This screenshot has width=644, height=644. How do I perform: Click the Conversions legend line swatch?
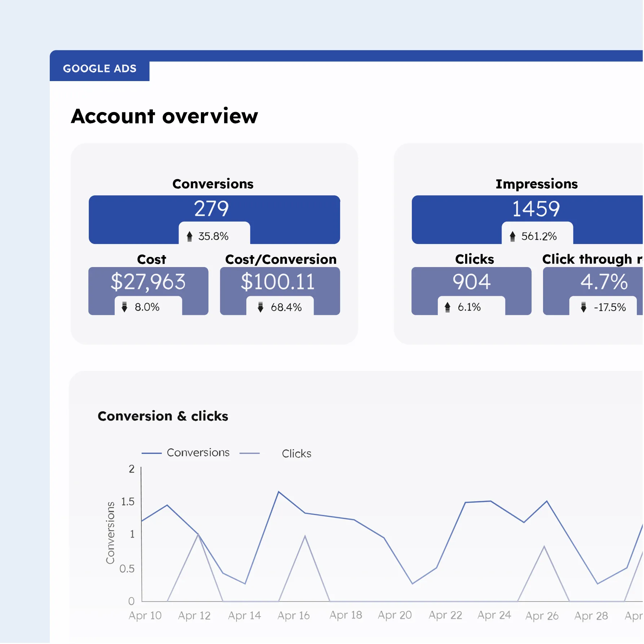pyautogui.click(x=151, y=453)
